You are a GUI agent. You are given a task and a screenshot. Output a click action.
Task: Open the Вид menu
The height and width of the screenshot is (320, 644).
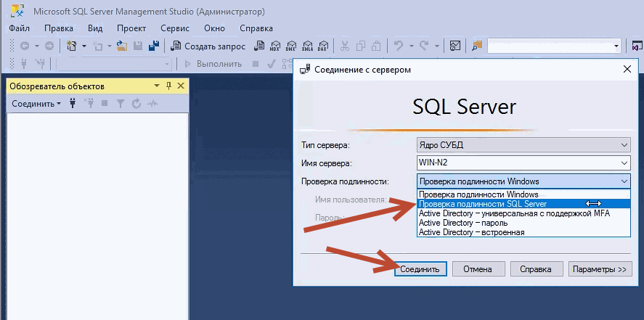95,28
